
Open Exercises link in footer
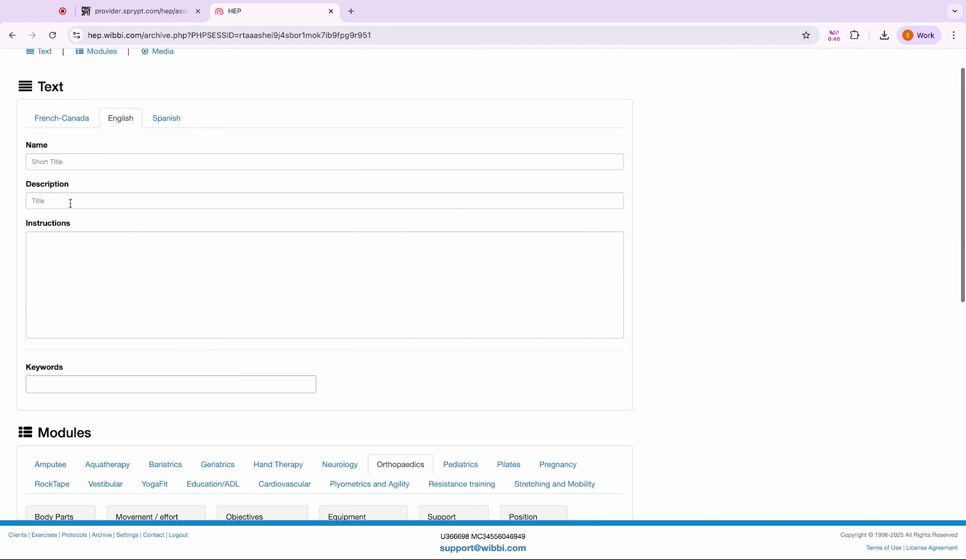[x=44, y=535]
